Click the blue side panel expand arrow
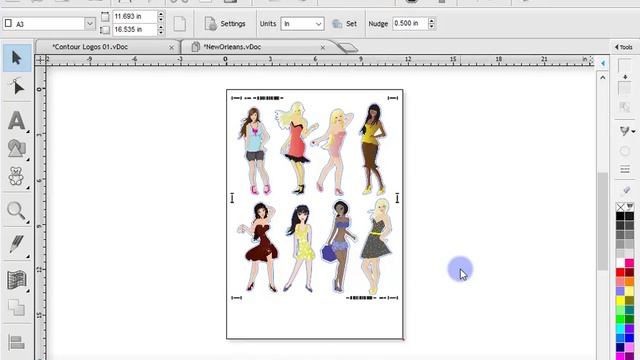This screenshot has height=360, width=640. tap(603, 64)
